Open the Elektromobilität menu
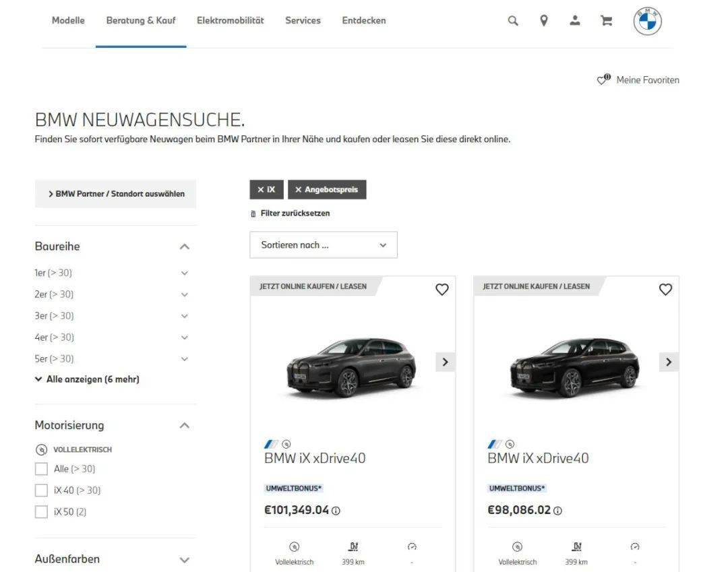Image resolution: width=728 pixels, height=572 pixels. coord(231,20)
